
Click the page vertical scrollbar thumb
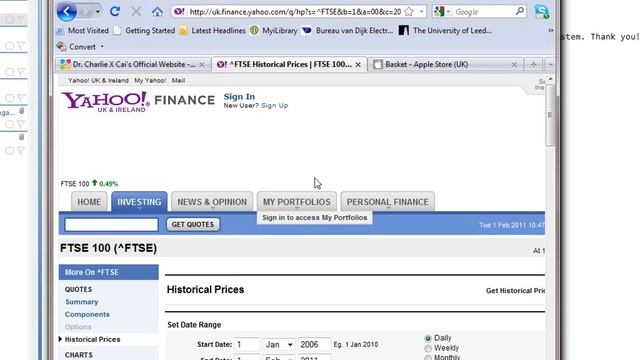550,115
